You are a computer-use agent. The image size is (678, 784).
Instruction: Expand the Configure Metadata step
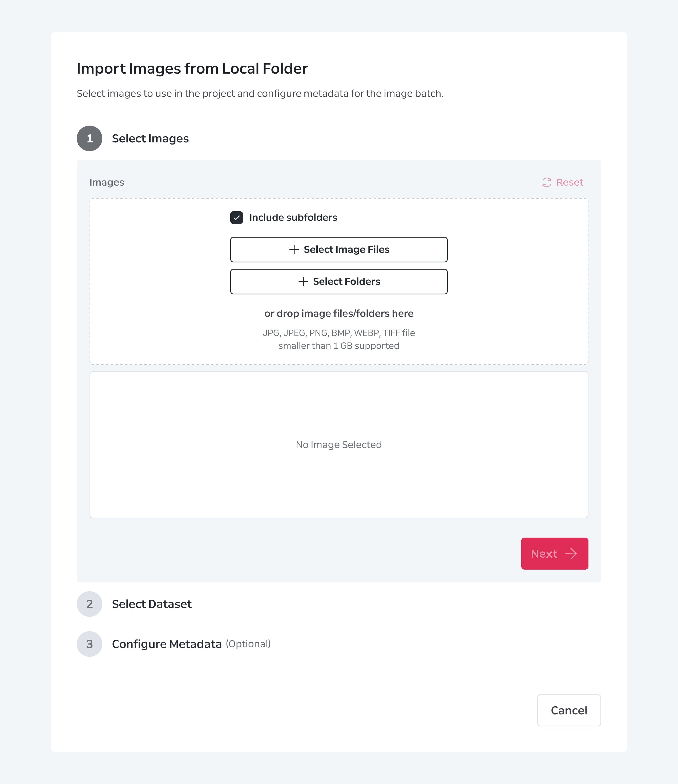click(167, 644)
